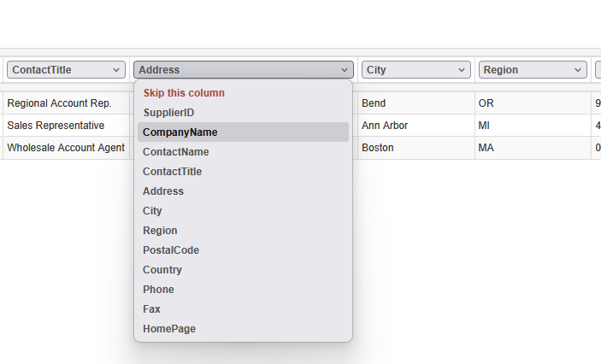The width and height of the screenshot is (601, 364).
Task: Collapse the Address column dropdown
Action: tap(243, 70)
